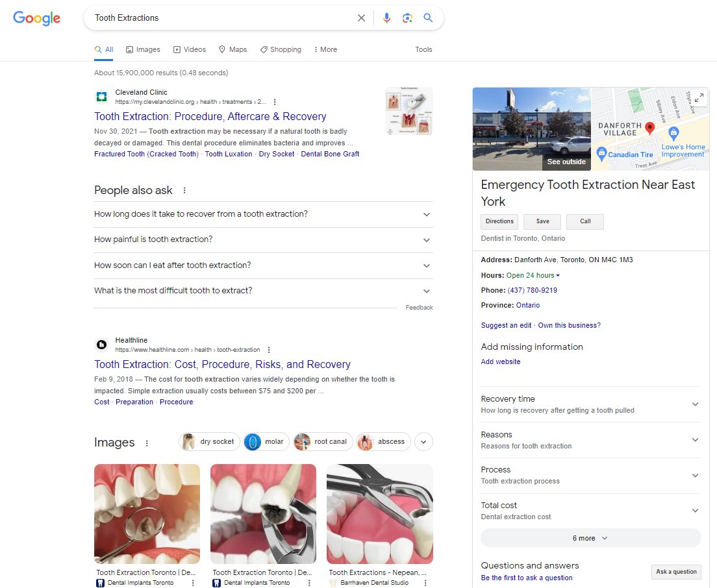Filter images by 'molar' chip
717x588 pixels.
coord(266,442)
